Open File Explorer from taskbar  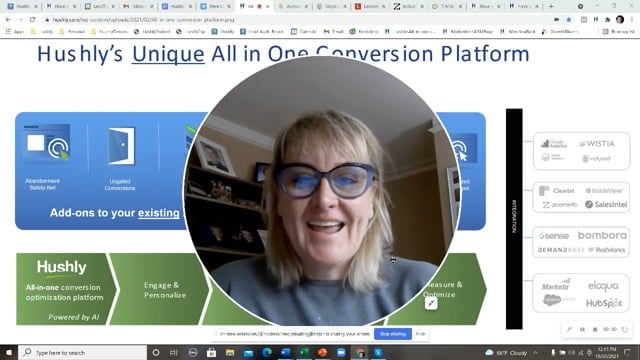[230, 352]
